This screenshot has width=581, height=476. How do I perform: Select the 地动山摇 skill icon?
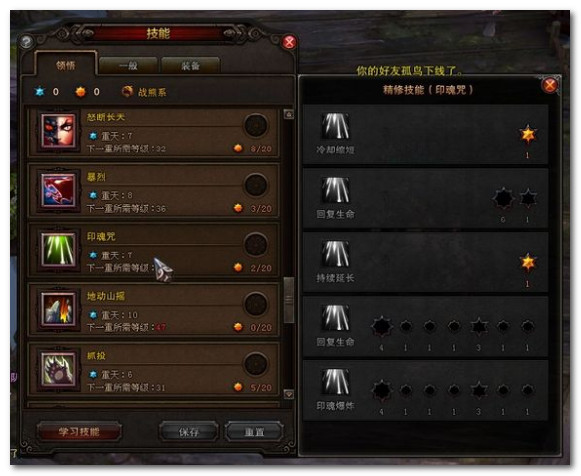pyautogui.click(x=59, y=310)
